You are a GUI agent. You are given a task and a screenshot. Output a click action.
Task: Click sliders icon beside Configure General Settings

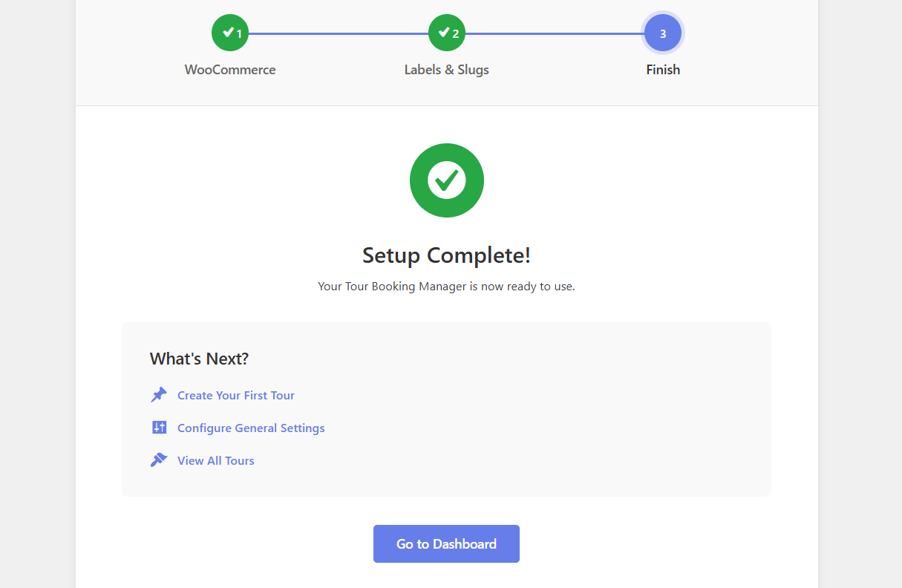[x=159, y=428]
